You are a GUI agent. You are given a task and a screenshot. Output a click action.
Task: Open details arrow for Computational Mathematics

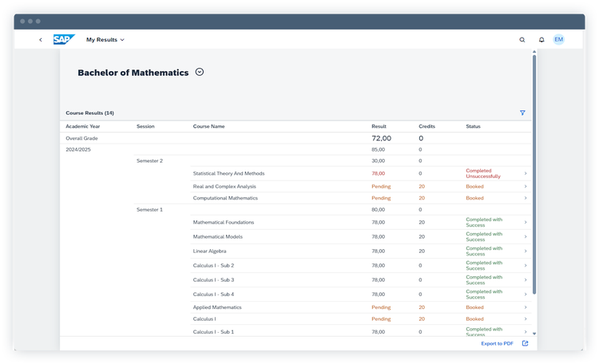[526, 198]
